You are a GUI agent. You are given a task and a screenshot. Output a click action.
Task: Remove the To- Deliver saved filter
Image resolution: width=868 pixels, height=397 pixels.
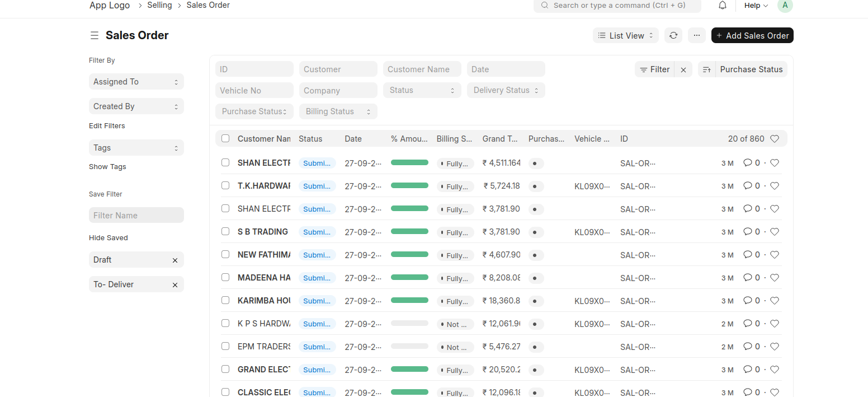(x=175, y=285)
